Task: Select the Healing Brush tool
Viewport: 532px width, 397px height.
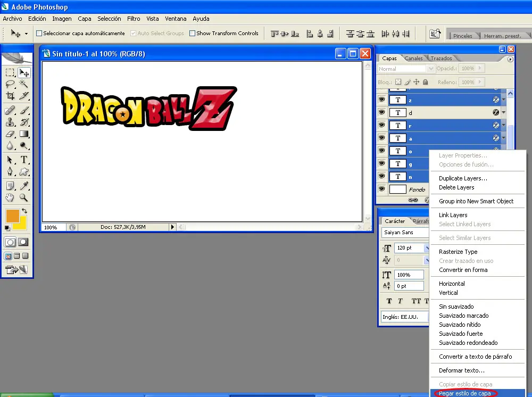Action: (10, 110)
